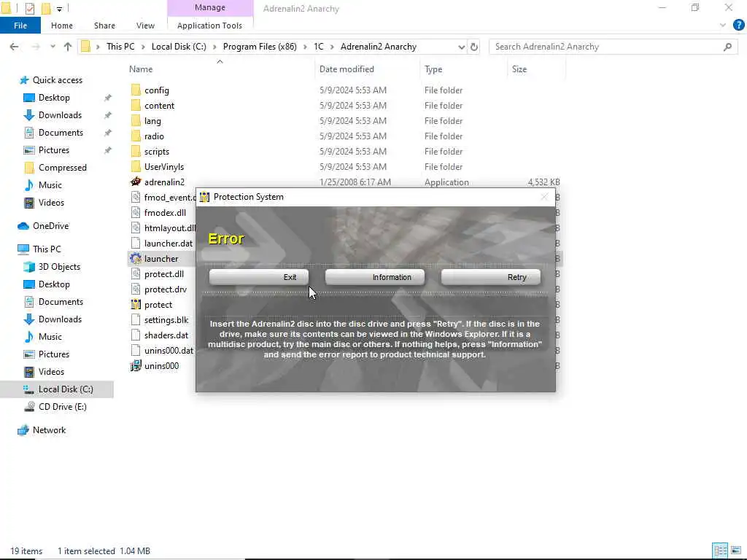
Task: Click 'Program Files (x86)' breadcrumb
Action: pos(260,47)
